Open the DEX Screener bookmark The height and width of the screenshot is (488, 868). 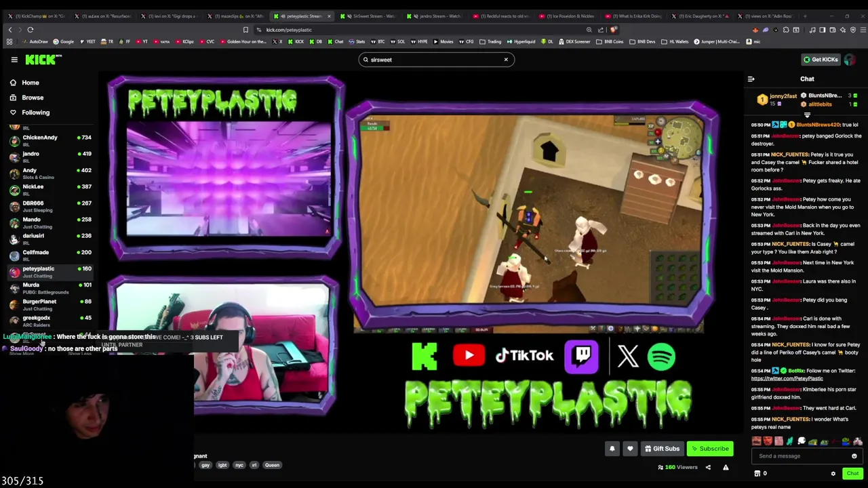(574, 42)
